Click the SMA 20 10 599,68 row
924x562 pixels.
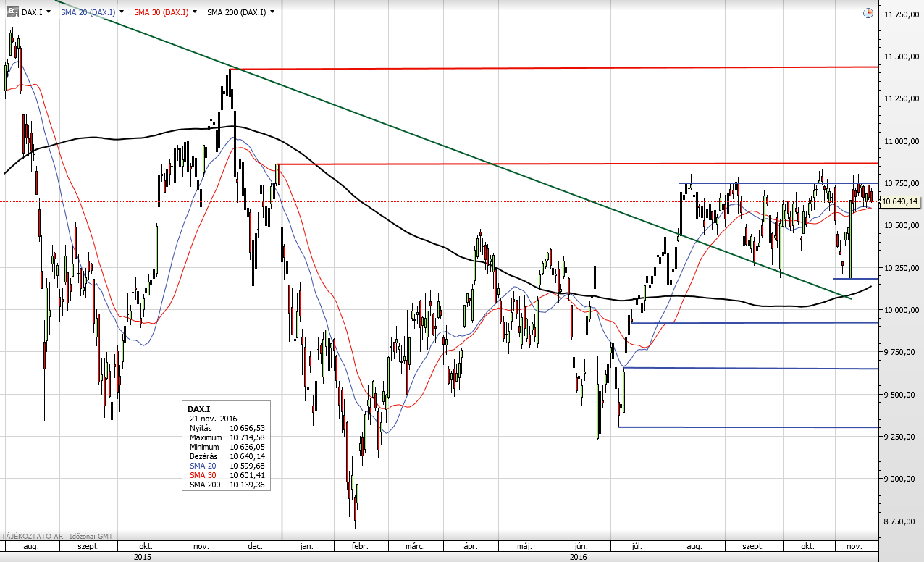click(x=227, y=466)
